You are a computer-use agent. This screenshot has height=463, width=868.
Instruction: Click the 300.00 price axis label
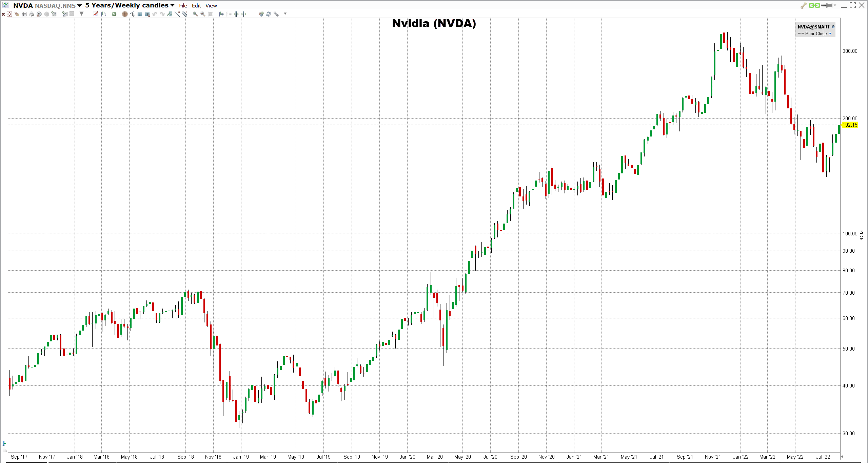click(850, 51)
